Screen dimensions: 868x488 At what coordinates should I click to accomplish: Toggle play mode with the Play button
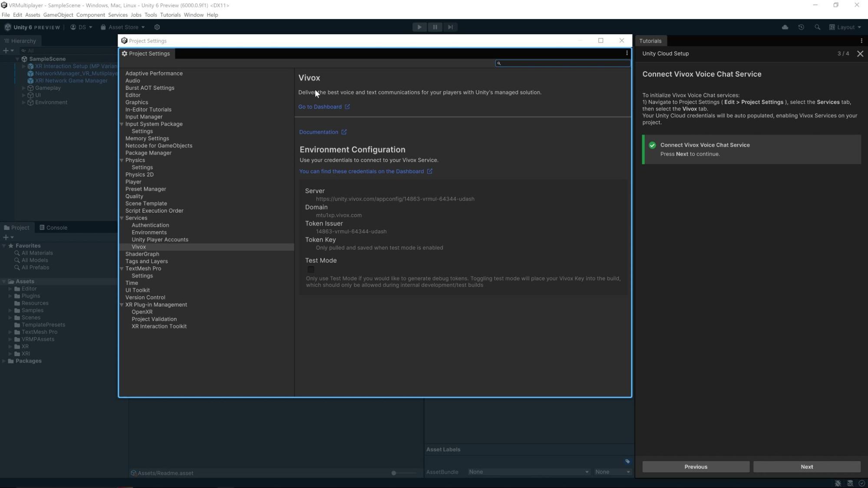pos(419,27)
